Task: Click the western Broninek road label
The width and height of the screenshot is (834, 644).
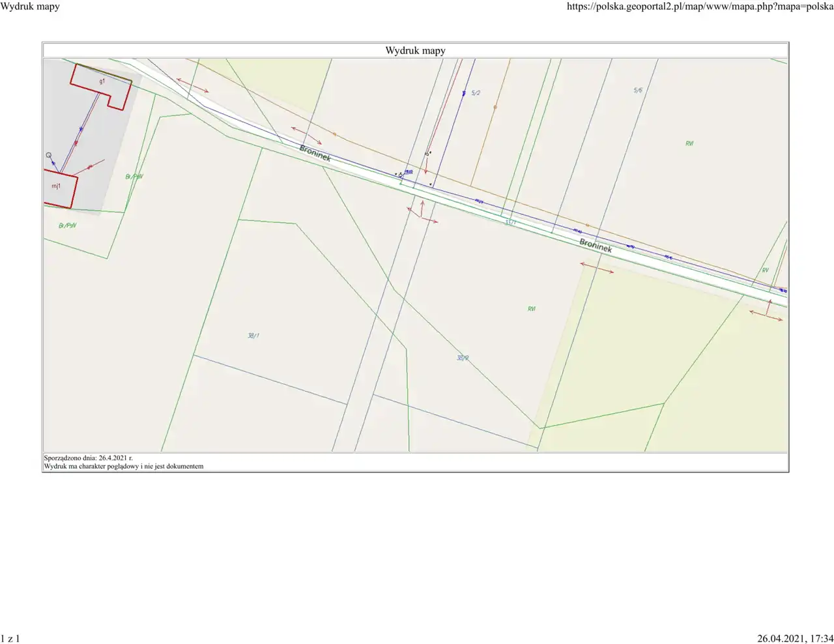Action: [x=315, y=153]
